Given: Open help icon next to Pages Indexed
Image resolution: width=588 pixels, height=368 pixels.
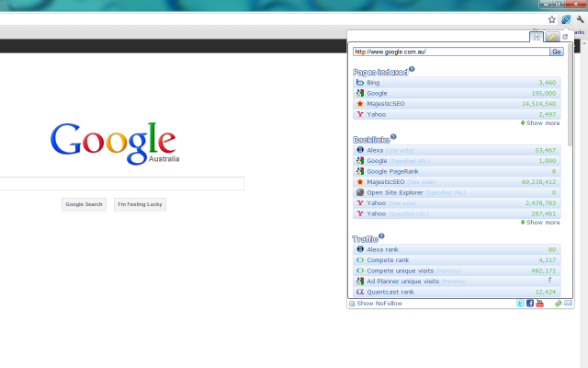Looking at the screenshot, I should 412,69.
